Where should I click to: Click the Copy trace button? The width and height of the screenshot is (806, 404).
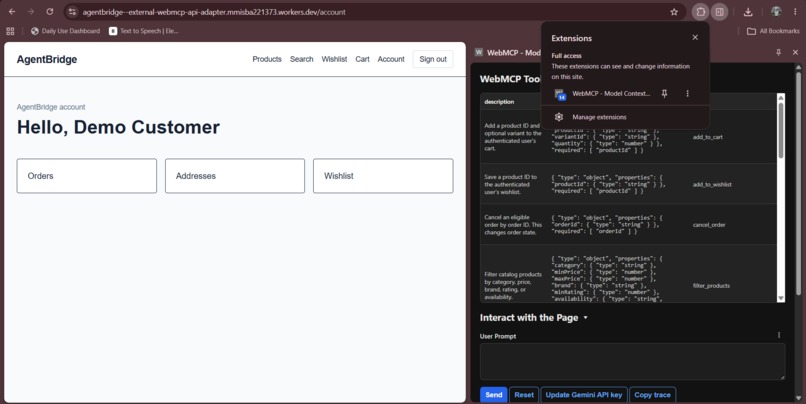pyautogui.click(x=652, y=395)
